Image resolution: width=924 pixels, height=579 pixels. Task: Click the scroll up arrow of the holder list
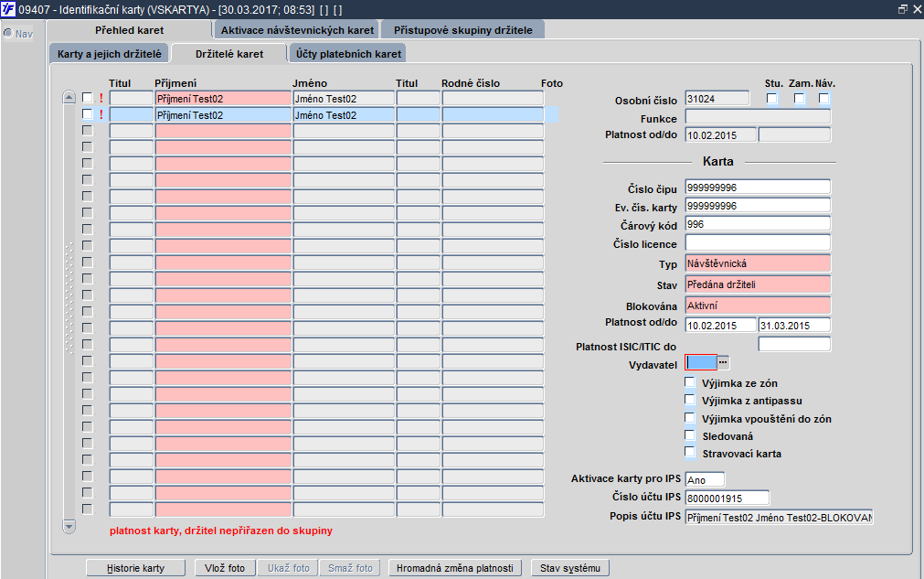pos(69,97)
